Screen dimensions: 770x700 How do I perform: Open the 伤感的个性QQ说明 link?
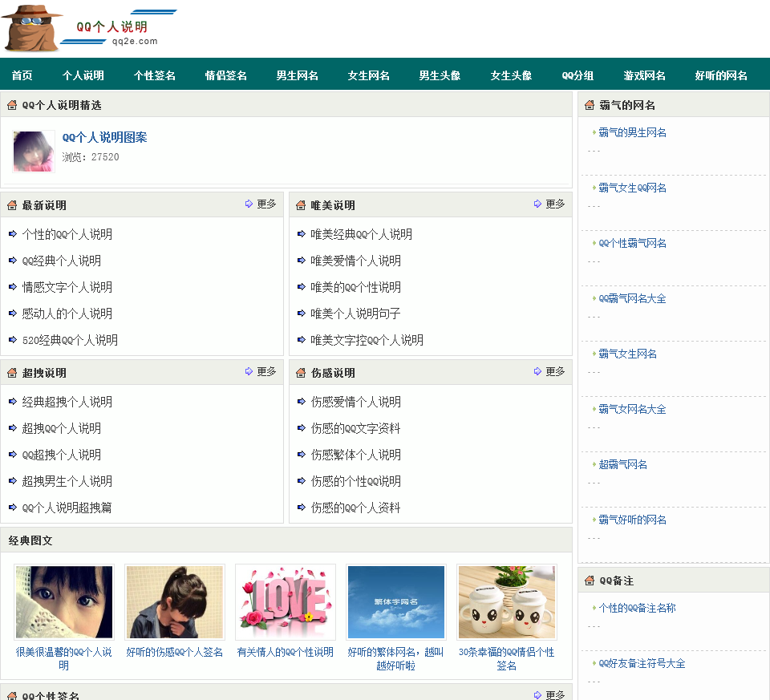click(356, 481)
